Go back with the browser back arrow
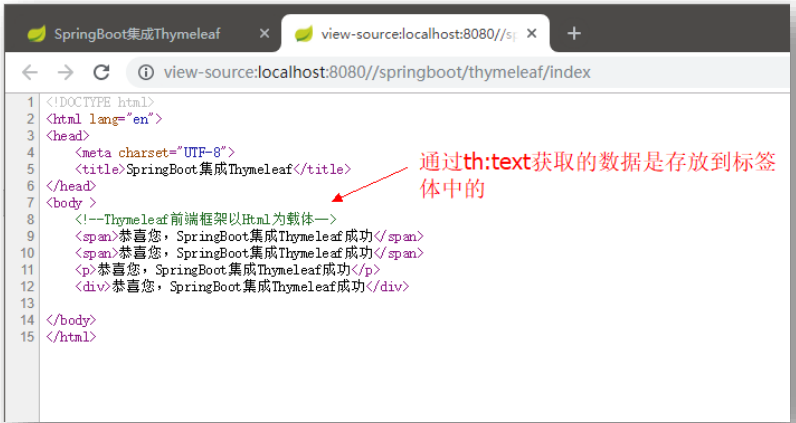The height and width of the screenshot is (423, 796). tap(30, 73)
